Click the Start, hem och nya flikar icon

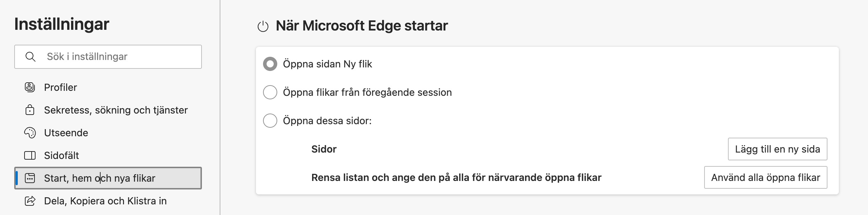[x=30, y=178]
